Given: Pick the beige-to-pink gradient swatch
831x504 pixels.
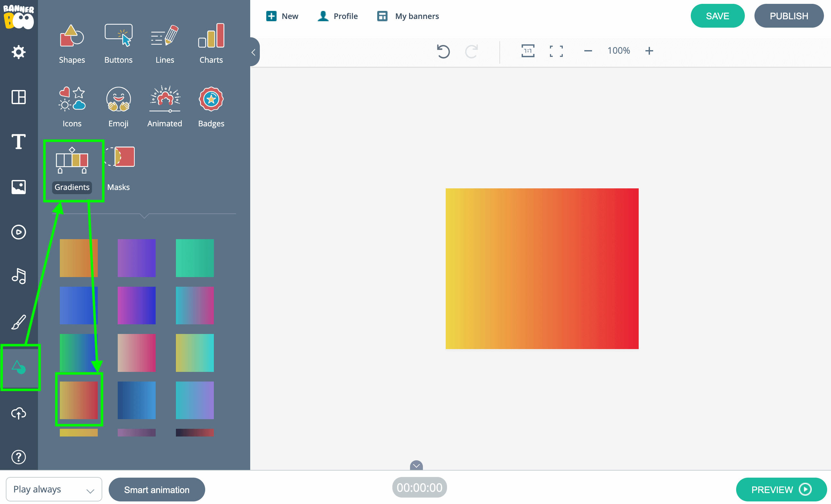Looking at the screenshot, I should point(137,353).
